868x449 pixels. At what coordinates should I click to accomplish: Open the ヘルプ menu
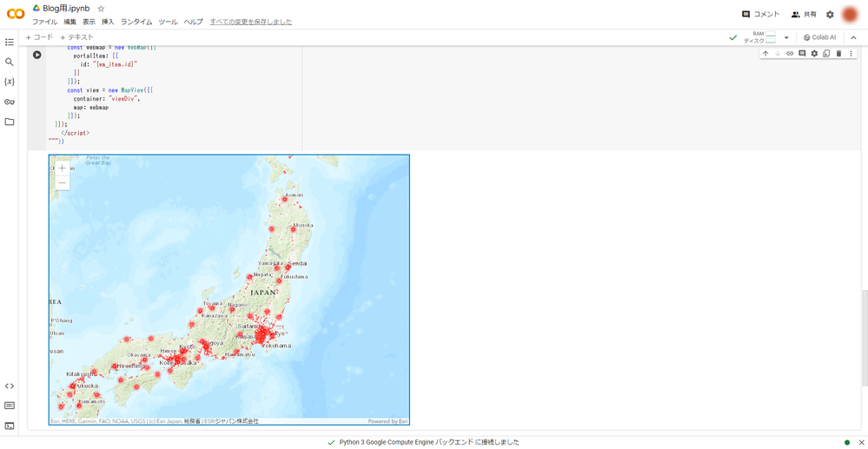tap(193, 22)
